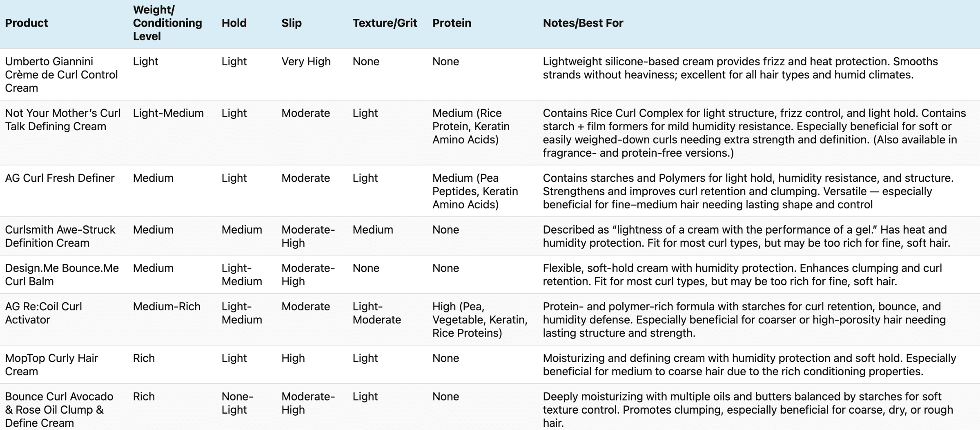980x430 pixels.
Task: Click the High (Pea, Vegetable, Keratin) protein cell
Action: [x=480, y=320]
